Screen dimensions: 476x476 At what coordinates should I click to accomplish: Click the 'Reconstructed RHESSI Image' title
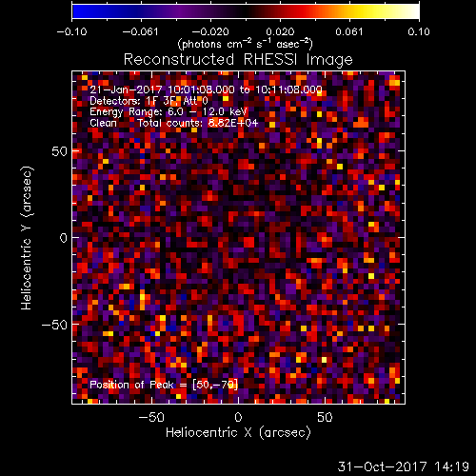click(238, 60)
